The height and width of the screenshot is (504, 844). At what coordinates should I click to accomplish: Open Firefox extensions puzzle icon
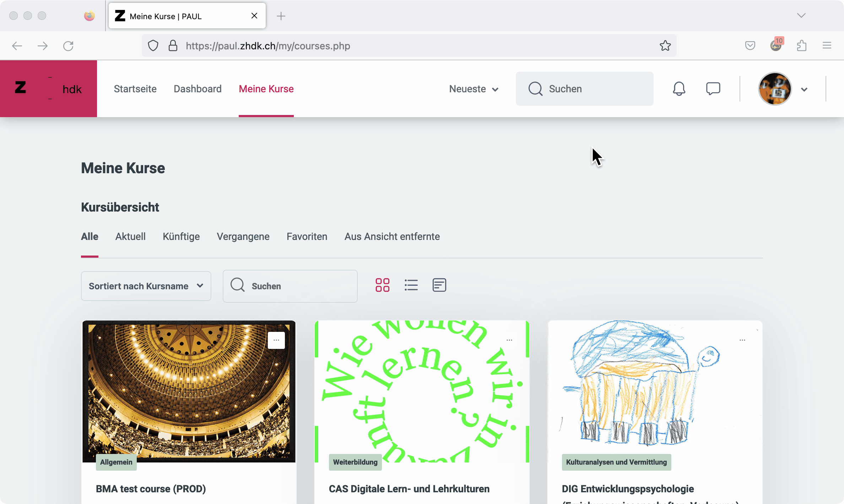801,46
